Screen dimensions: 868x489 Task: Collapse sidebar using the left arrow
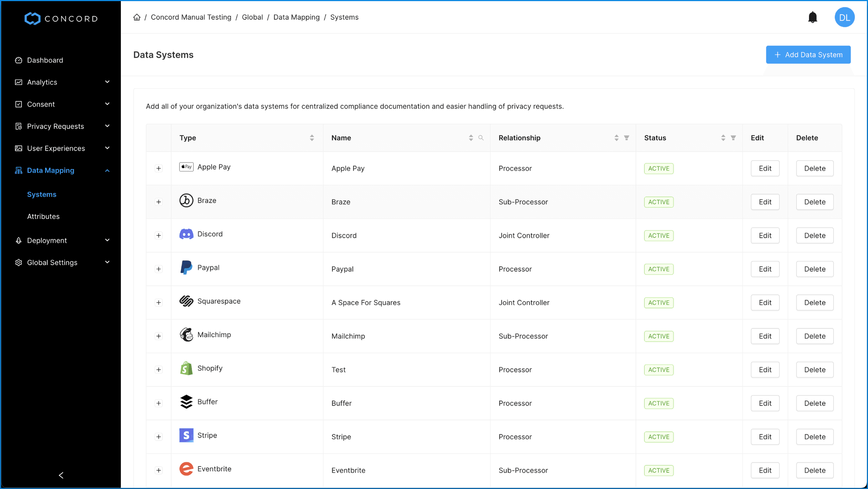coord(61,475)
